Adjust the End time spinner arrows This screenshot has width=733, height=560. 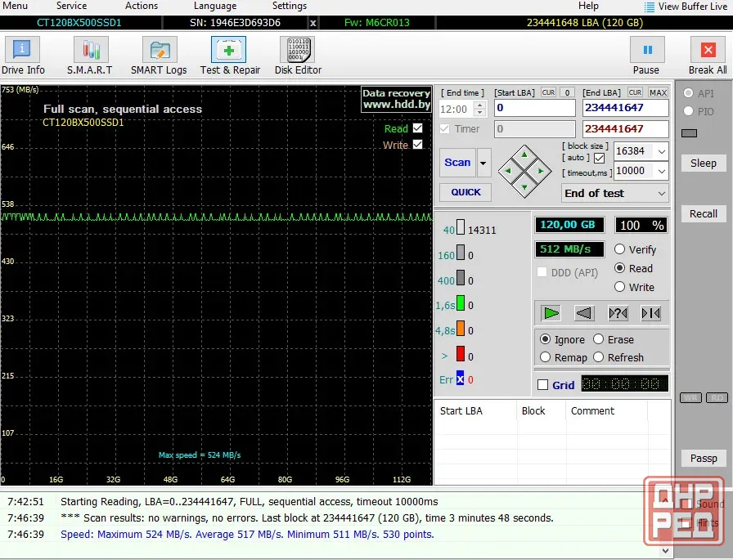[479, 109]
